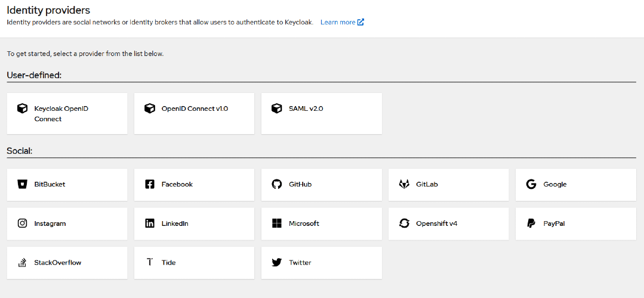This screenshot has width=644, height=298.
Task: Pick the Google provider card
Action: pos(576,184)
